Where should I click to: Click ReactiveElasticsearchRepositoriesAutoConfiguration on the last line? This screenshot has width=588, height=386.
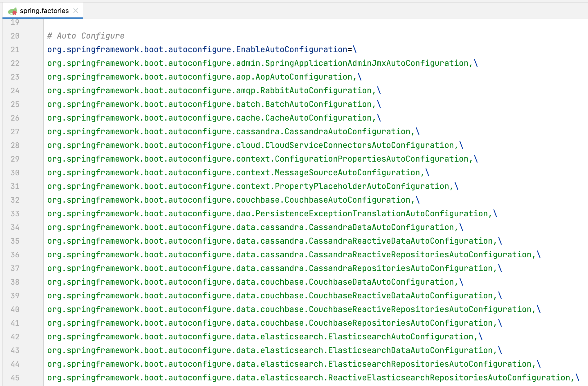click(x=449, y=378)
